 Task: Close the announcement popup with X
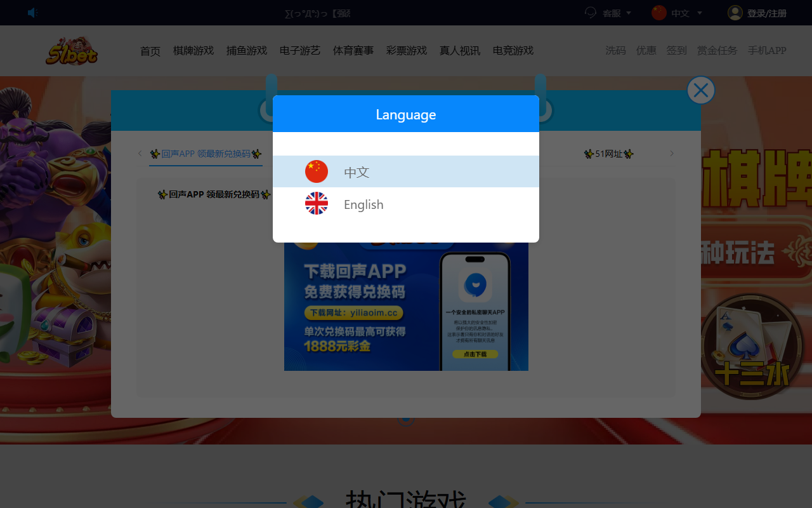click(x=701, y=91)
